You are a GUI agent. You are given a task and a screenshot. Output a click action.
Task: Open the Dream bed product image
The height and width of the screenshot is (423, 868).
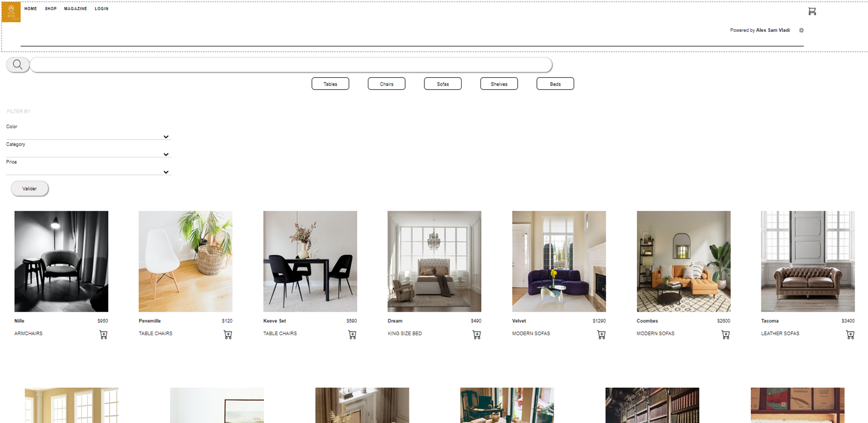tap(435, 261)
